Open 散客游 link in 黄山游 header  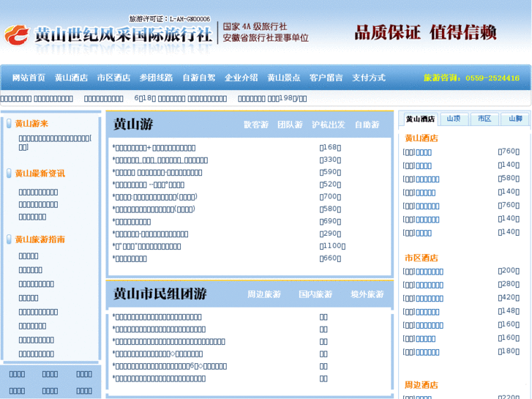[x=256, y=124]
